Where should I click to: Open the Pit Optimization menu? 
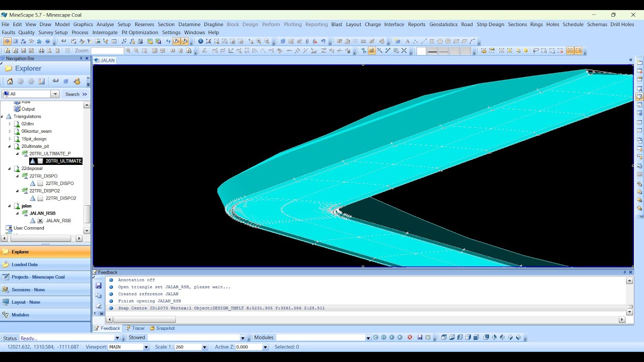click(x=140, y=32)
